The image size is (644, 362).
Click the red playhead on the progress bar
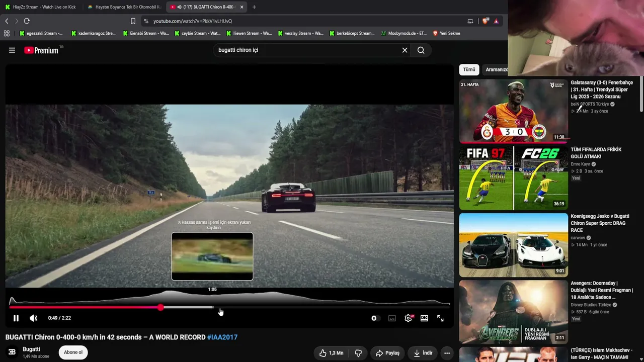pos(160,307)
